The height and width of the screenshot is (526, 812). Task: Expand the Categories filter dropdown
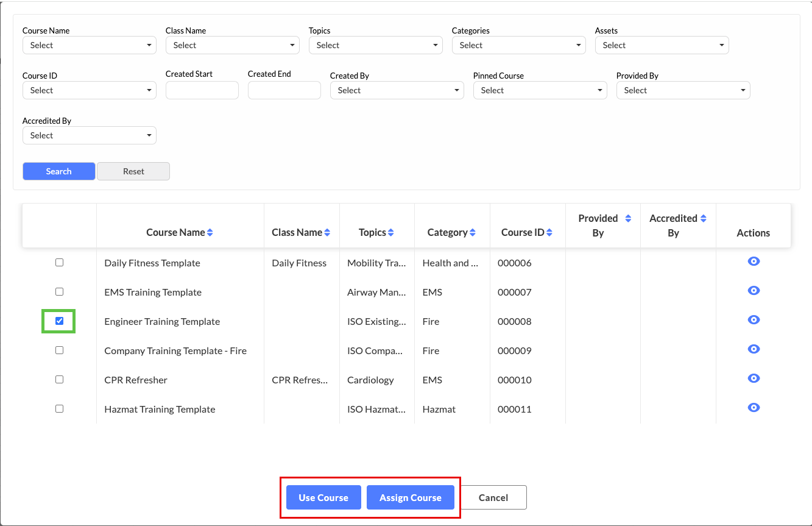(x=518, y=45)
